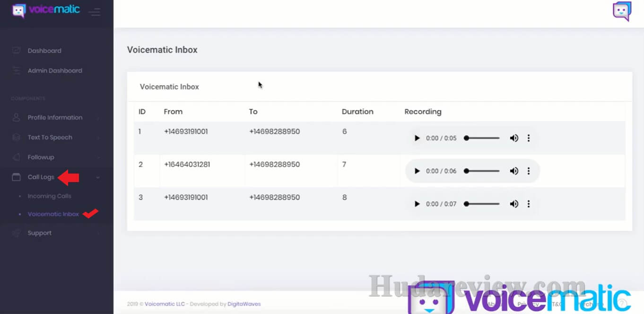
Task: Expand the Text To Speech menu
Action: point(50,137)
